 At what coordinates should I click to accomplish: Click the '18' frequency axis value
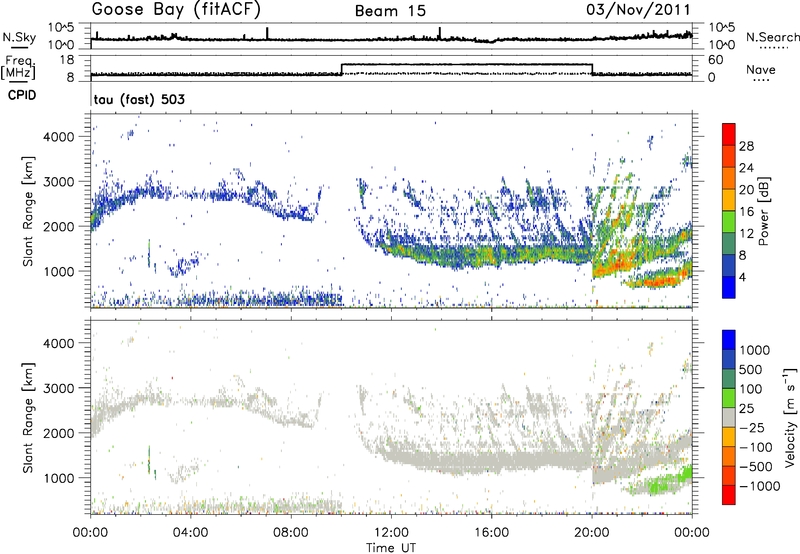[x=67, y=60]
